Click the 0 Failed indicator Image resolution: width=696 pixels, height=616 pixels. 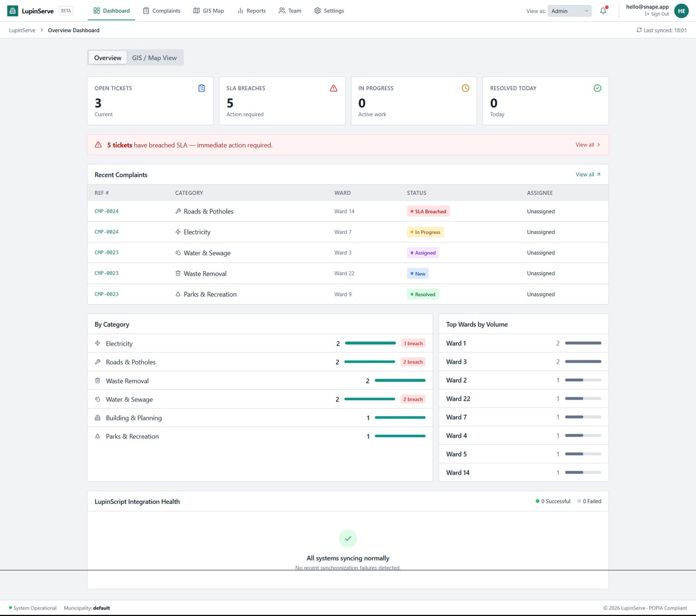pos(589,501)
